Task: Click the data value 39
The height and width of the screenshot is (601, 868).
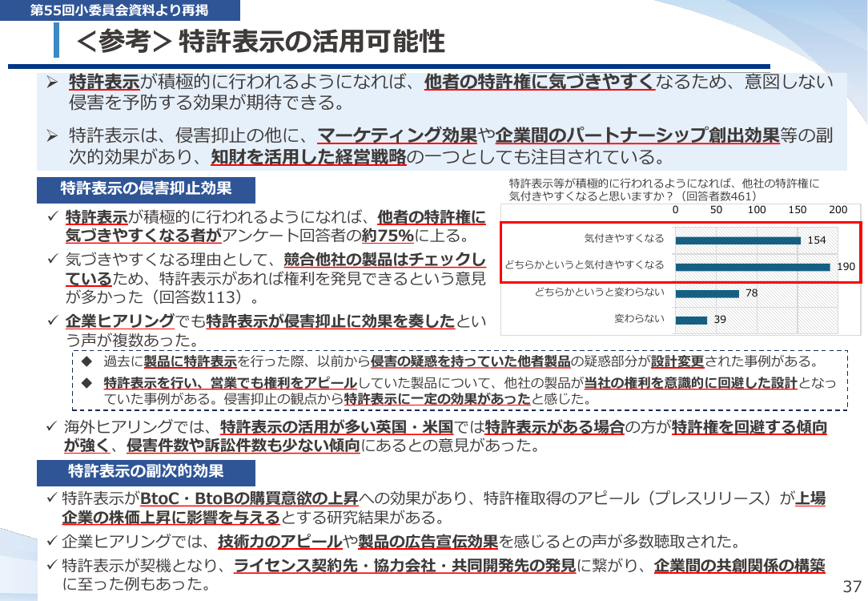Action: coord(720,320)
